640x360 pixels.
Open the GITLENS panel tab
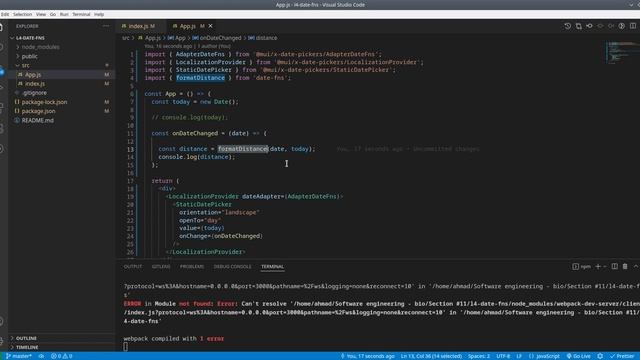pos(161,267)
